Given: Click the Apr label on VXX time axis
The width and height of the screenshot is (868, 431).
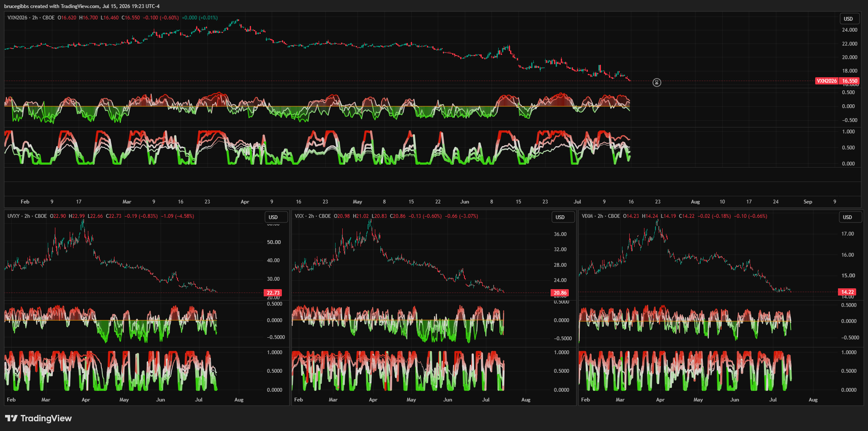Looking at the screenshot, I should (373, 400).
